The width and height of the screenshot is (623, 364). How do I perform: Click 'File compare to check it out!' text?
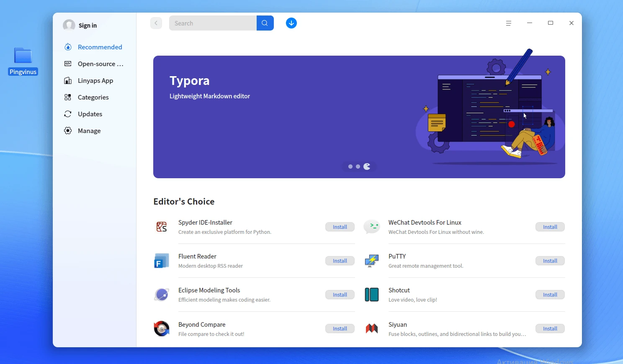pos(211,334)
